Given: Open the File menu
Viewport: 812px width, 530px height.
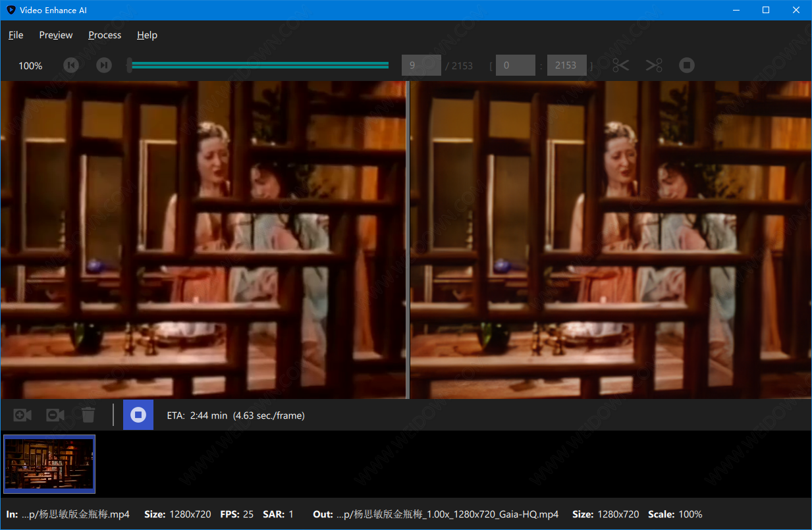Looking at the screenshot, I should (16, 35).
